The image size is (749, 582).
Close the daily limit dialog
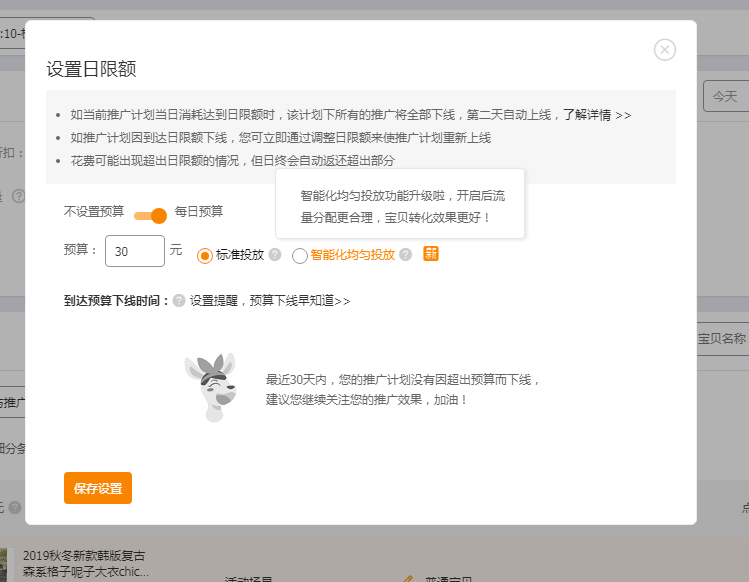pos(665,49)
